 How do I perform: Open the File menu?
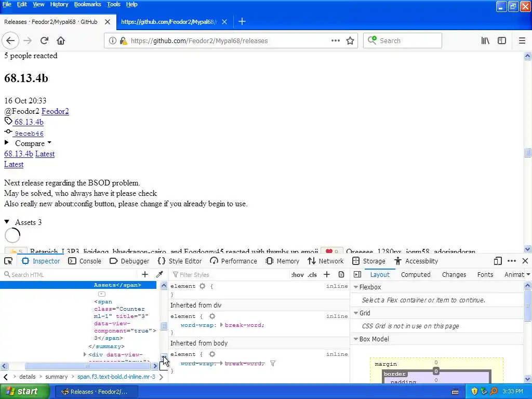7,4
